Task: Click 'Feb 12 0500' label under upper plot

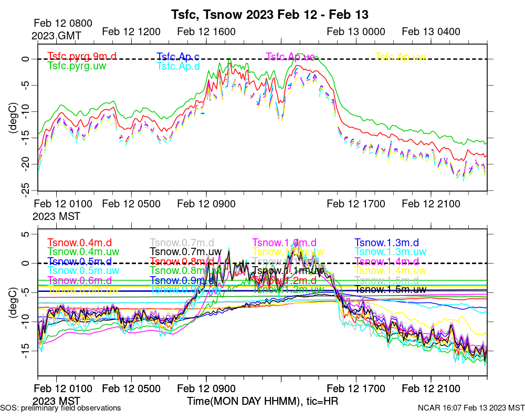Action: (131, 204)
